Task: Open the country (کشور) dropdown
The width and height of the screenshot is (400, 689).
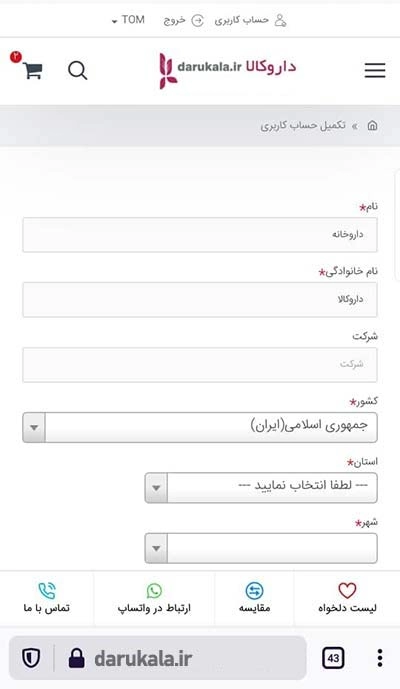Action: [x=200, y=427]
